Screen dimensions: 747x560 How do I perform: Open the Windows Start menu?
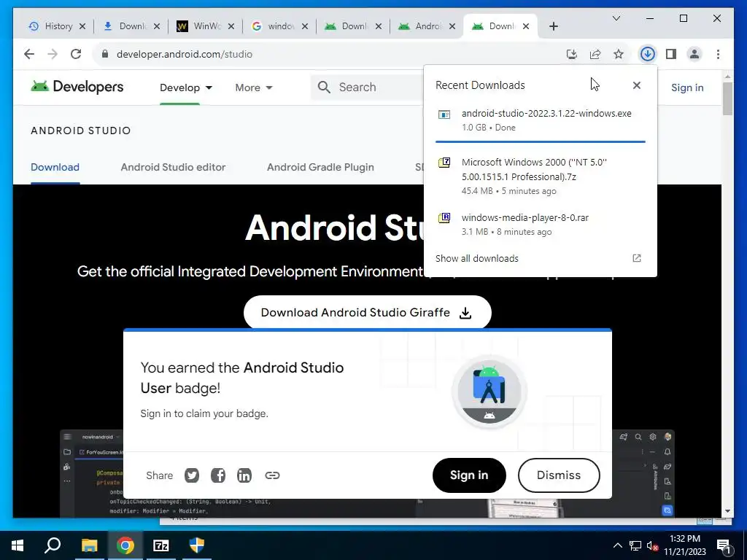[x=18, y=545]
